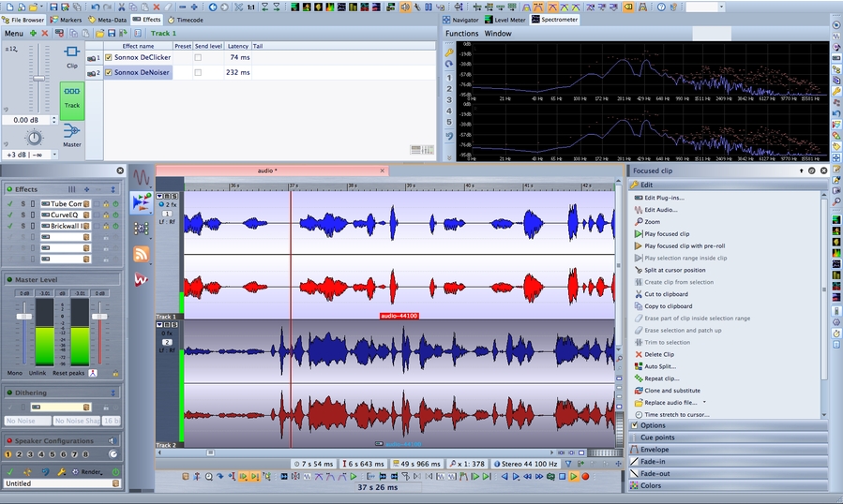Select speaker configuration number 3
Screen dimensions: 843x504
[x=30, y=454]
